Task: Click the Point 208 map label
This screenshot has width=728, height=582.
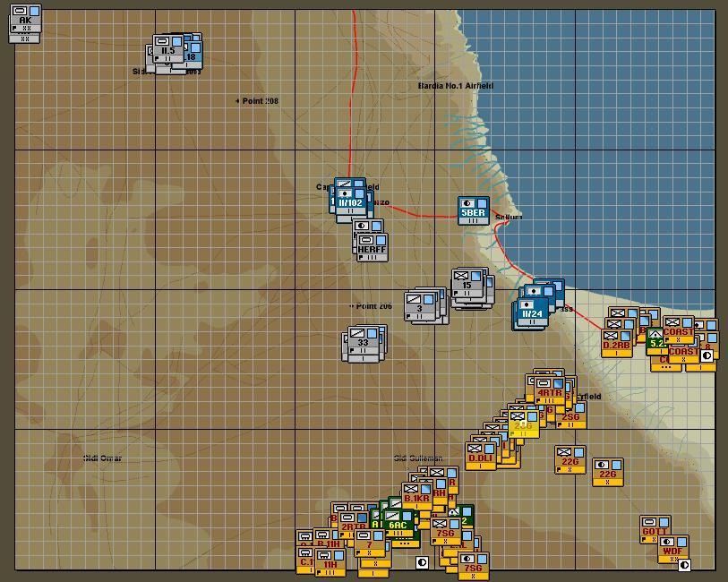Action: click(257, 100)
